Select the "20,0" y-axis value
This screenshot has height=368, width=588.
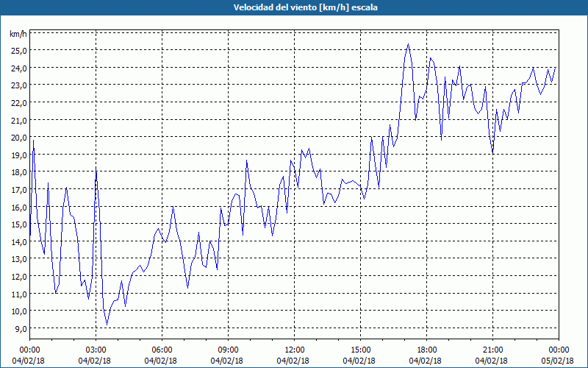tap(19, 138)
